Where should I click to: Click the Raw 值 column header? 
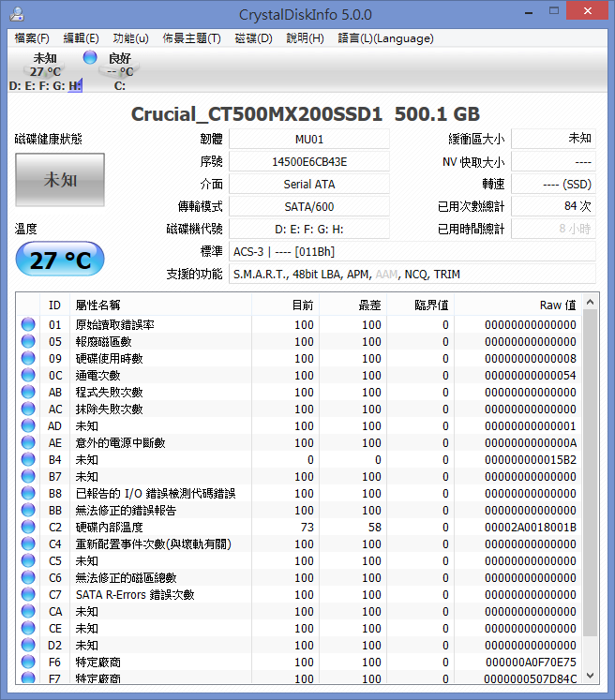[x=518, y=305]
